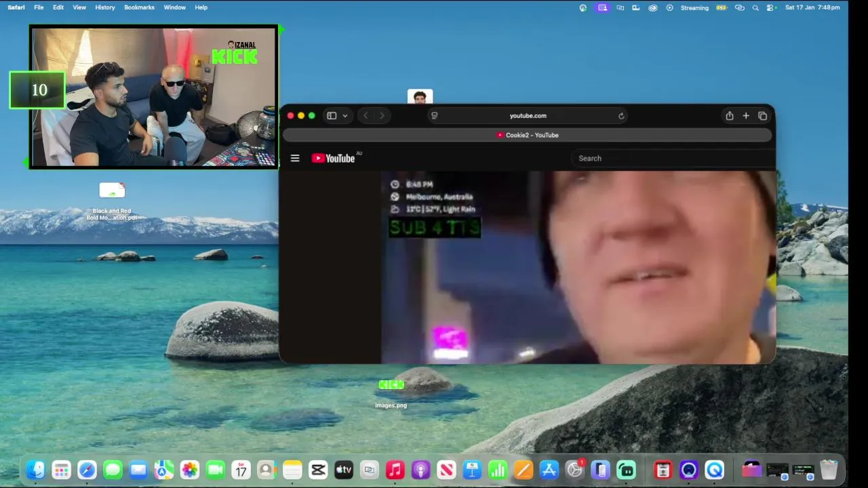
Task: Open Finder from the Dock
Action: (35, 470)
